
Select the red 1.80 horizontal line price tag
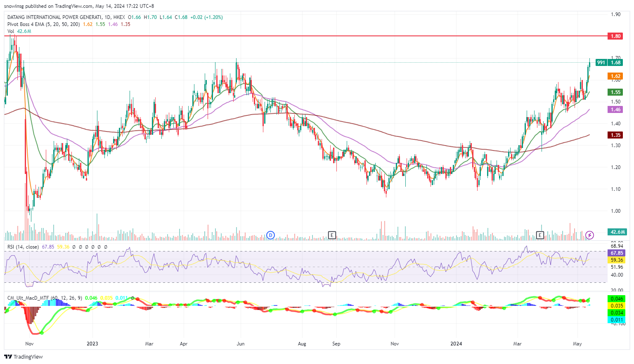pos(616,36)
